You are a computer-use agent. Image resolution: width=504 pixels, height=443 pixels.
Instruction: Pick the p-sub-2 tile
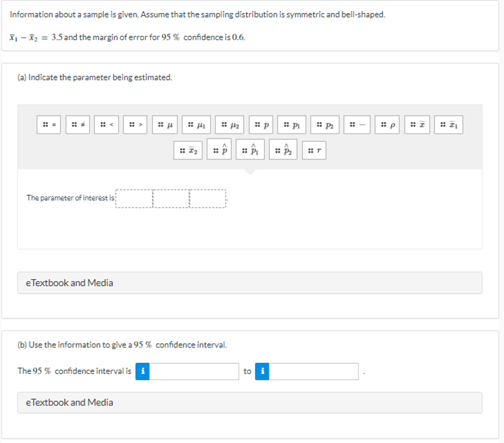[325, 125]
